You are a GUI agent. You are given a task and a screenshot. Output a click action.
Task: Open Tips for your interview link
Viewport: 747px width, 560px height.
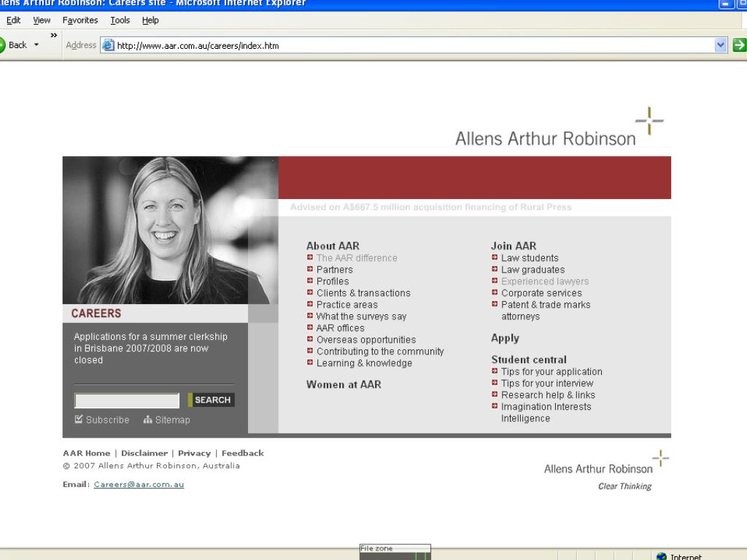tap(547, 384)
